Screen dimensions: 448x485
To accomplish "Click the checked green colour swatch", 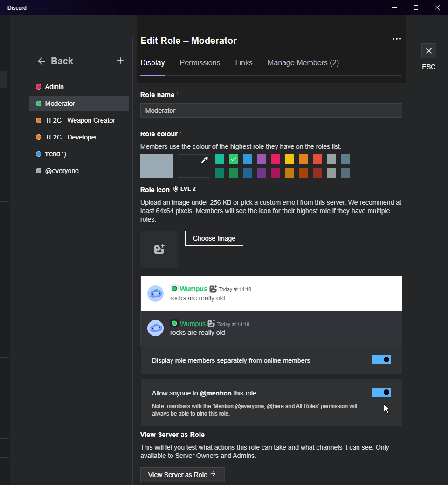I will click(x=234, y=159).
